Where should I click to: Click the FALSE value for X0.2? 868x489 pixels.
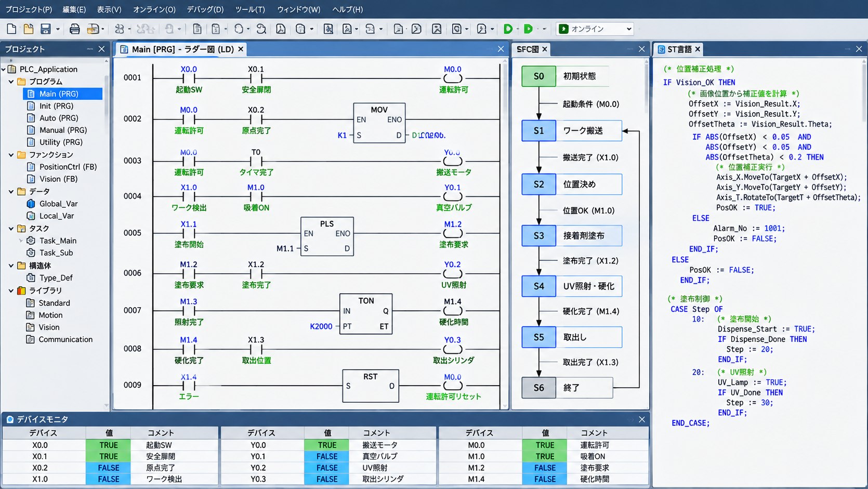(109, 468)
